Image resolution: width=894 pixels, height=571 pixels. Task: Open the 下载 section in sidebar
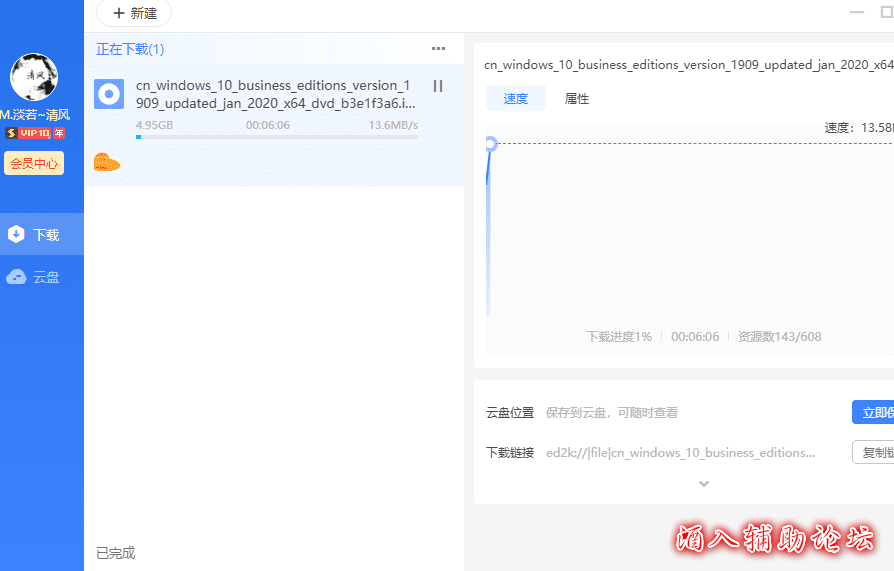(x=42, y=235)
